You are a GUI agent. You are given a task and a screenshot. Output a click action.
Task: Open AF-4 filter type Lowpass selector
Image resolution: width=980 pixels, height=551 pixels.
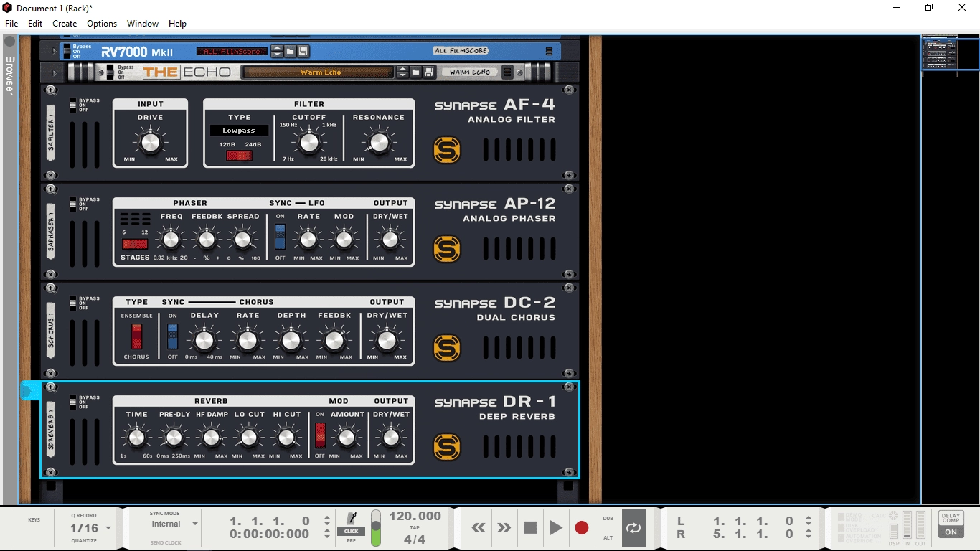(239, 131)
